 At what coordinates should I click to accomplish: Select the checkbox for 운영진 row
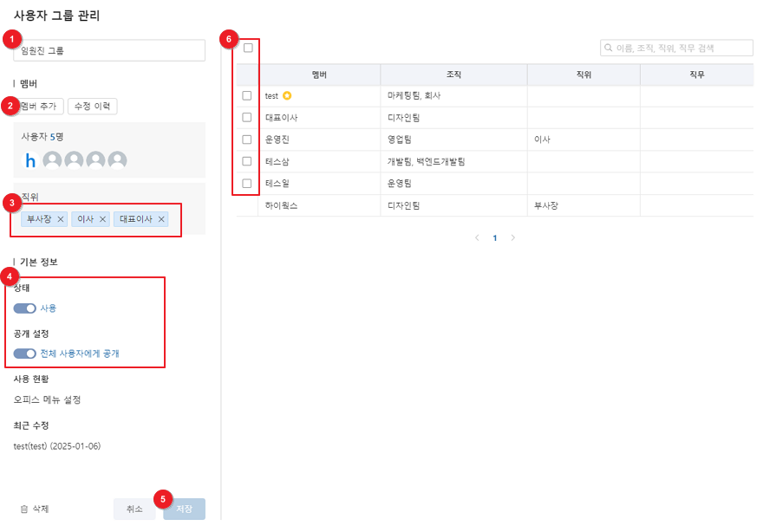pos(247,139)
